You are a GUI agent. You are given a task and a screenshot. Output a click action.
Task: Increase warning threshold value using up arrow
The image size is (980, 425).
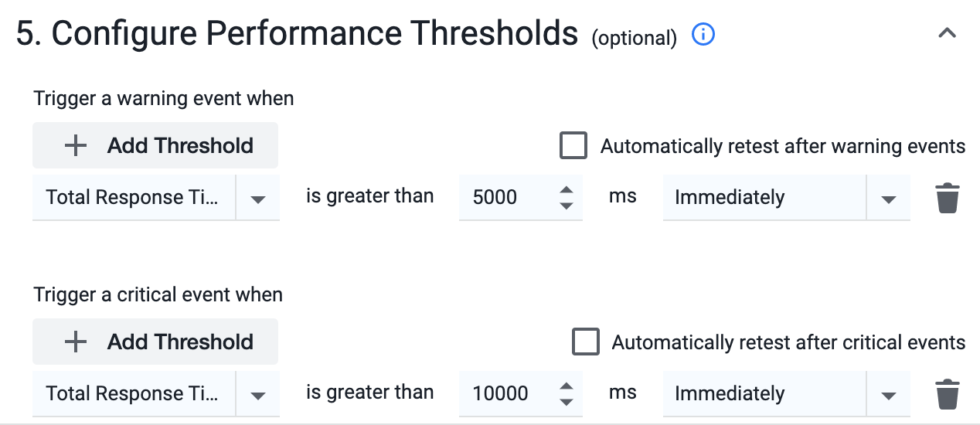pos(567,190)
